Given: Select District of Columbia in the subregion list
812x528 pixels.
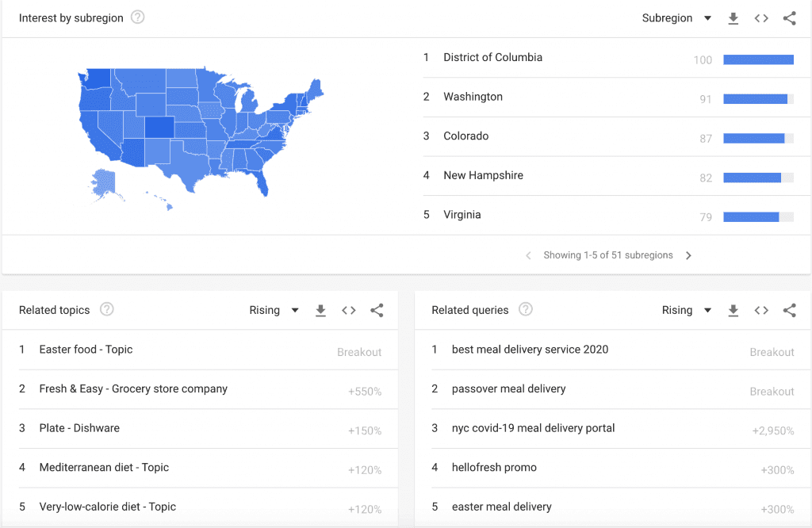Looking at the screenshot, I should pyautogui.click(x=492, y=57).
